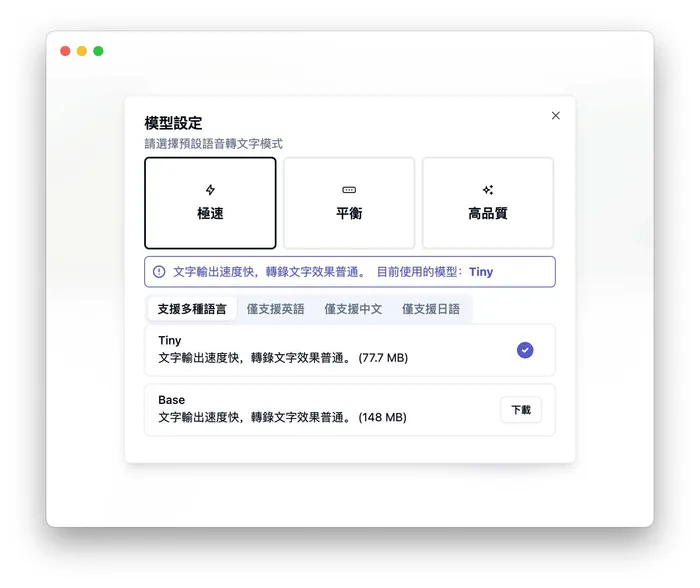Click the lightning bolt icon in 極速 card
This screenshot has height=588, width=700.
[210, 190]
